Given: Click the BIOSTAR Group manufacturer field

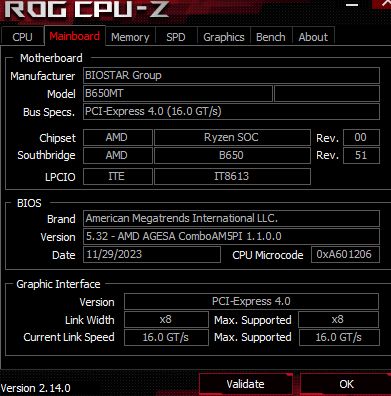Looking at the screenshot, I should click(231, 75).
